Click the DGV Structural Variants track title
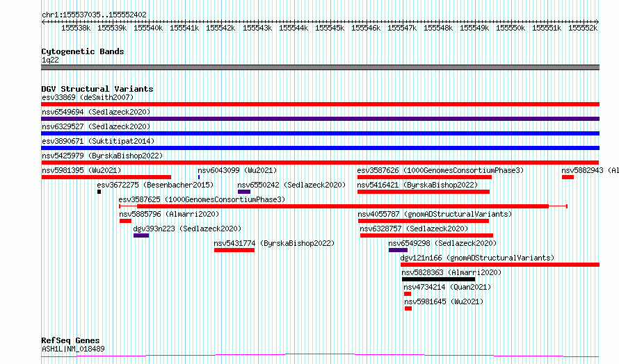 (97, 89)
